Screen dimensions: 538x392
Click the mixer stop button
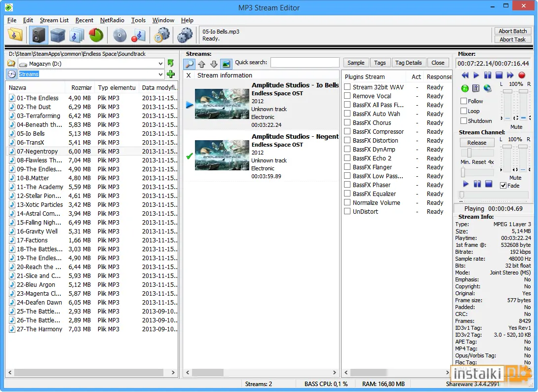point(499,75)
